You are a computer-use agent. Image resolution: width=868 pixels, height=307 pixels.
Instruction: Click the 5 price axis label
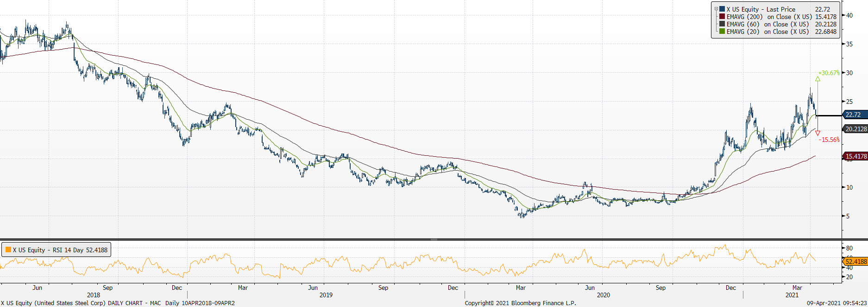coord(848,216)
